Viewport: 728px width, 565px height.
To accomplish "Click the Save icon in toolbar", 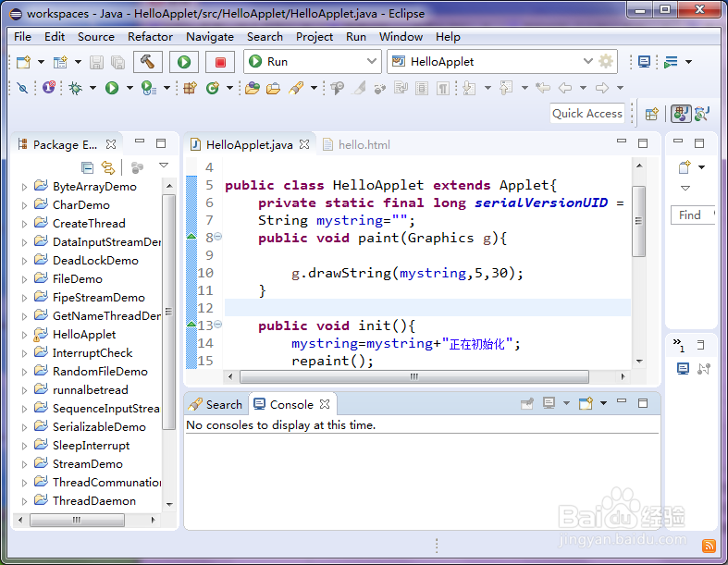I will pyautogui.click(x=96, y=62).
